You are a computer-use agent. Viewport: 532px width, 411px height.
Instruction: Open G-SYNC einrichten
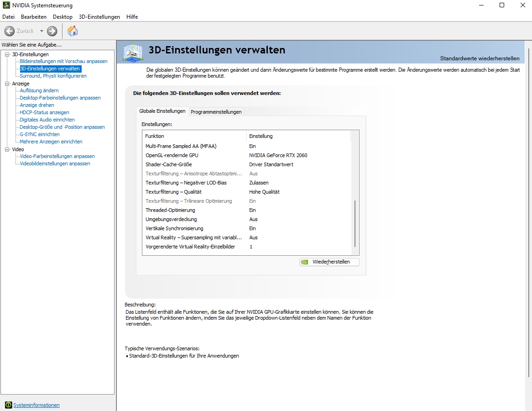pos(39,134)
